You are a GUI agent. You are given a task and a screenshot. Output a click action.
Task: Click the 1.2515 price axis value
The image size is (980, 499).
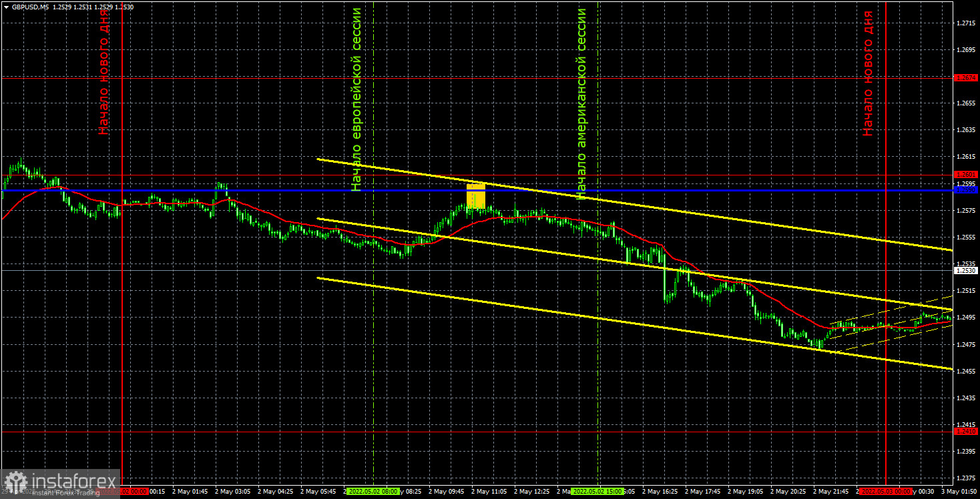(x=966, y=291)
